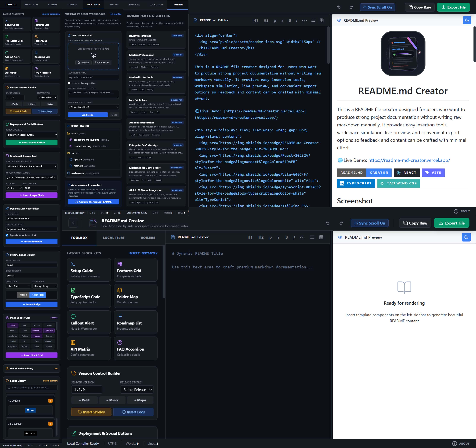This screenshot has width=476, height=448.
Task: Open 'Deploy on Vercel Button' style dropdown
Action: [32, 135]
